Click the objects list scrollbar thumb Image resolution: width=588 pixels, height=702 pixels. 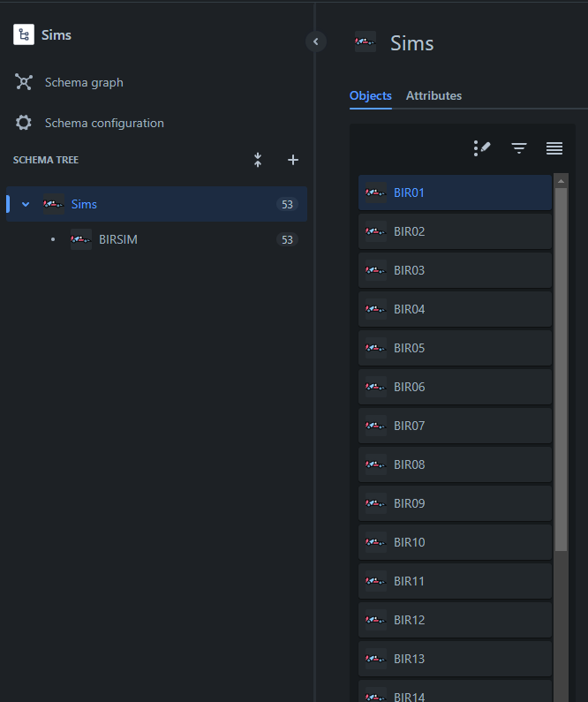561,369
